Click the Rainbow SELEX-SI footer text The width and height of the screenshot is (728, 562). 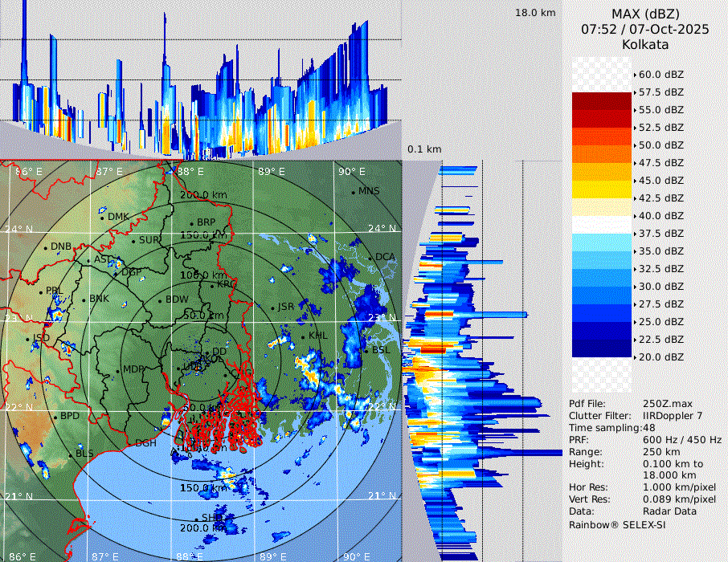[x=617, y=524]
